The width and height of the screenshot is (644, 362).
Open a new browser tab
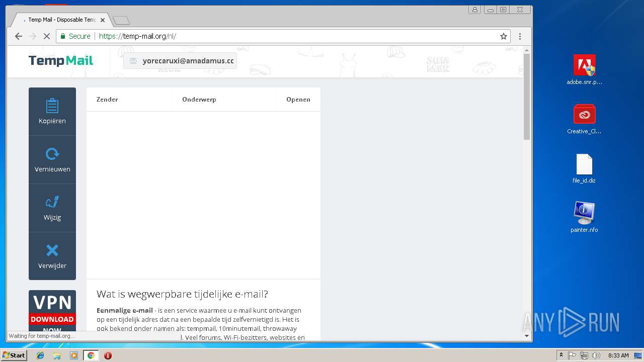(121, 21)
